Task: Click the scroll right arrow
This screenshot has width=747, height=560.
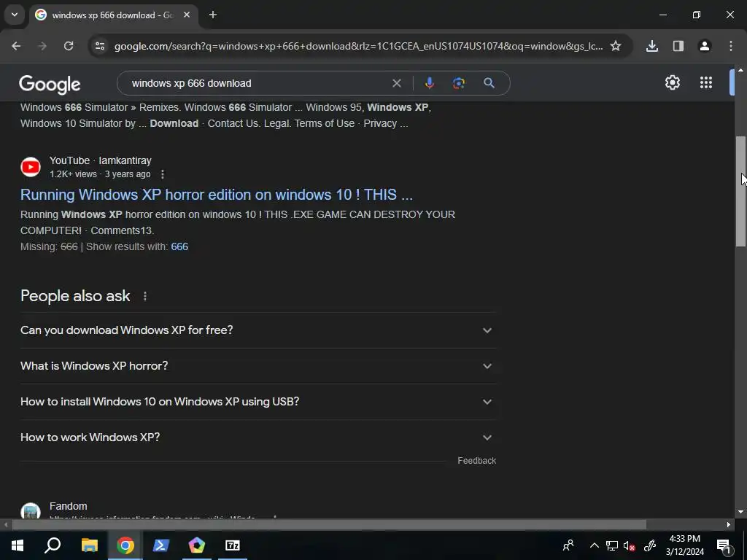Action: (x=729, y=525)
